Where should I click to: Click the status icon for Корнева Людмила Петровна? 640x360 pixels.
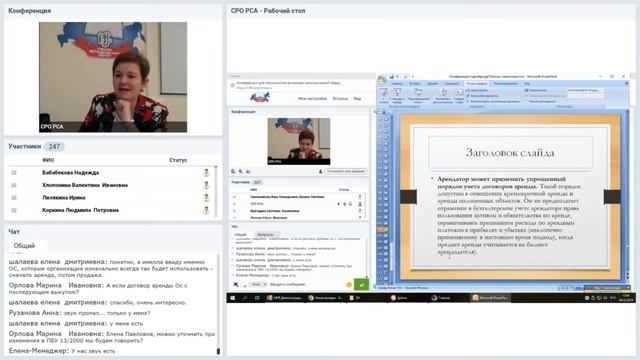click(206, 210)
